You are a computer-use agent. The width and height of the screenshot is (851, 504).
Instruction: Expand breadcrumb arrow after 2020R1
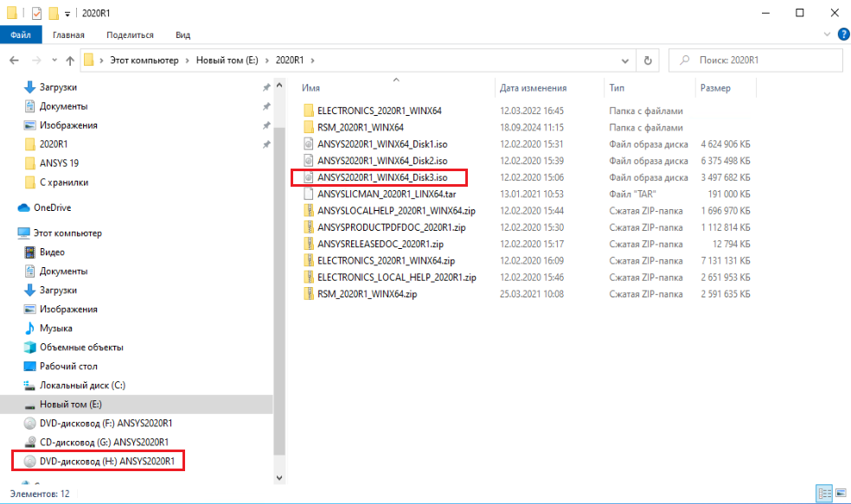pos(312,61)
